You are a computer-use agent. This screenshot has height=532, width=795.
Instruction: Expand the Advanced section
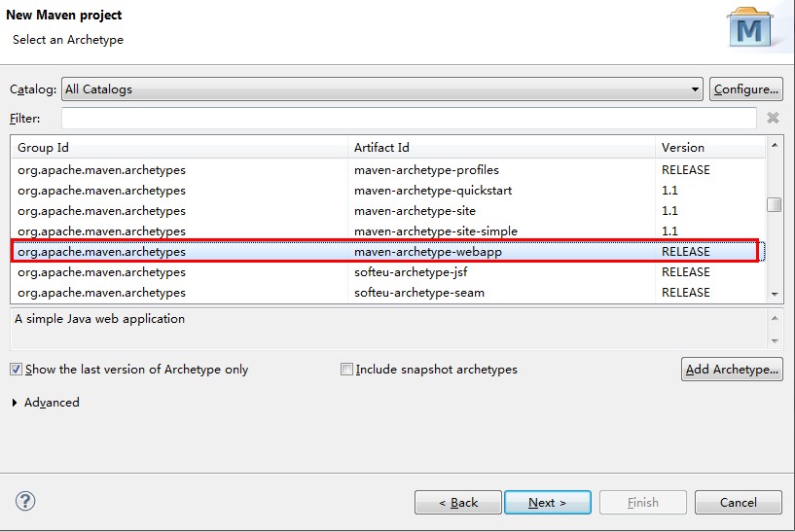tap(15, 403)
